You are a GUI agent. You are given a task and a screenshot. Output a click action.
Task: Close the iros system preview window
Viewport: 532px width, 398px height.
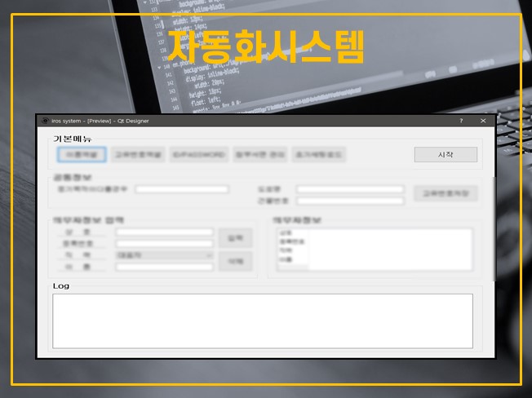pos(483,121)
